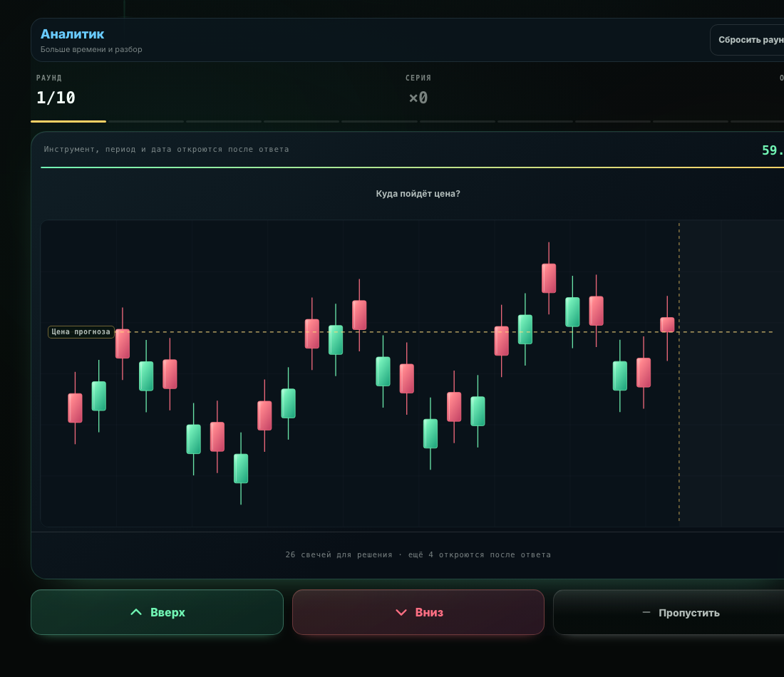784x677 pixels.
Task: Click the red Вниз button
Action: click(x=418, y=612)
